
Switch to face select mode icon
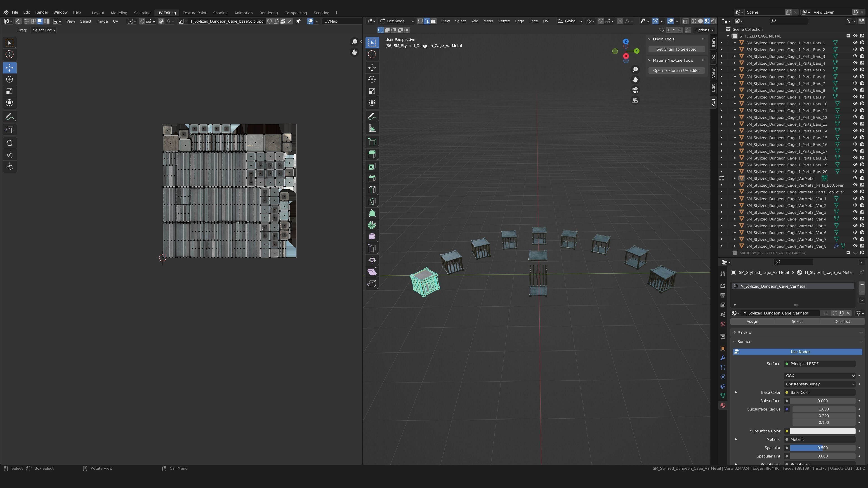tap(434, 21)
